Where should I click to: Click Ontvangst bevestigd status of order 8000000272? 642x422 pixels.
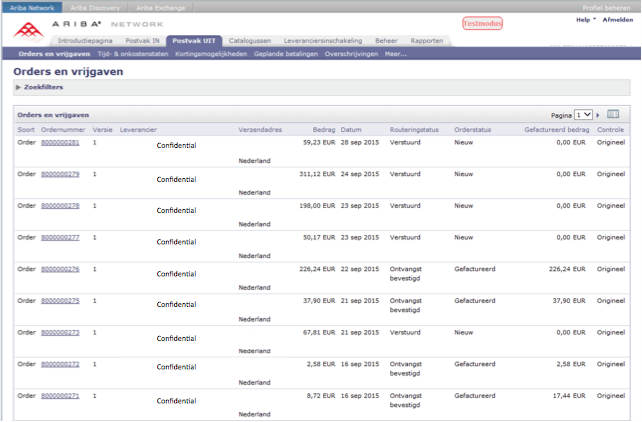pyautogui.click(x=405, y=368)
